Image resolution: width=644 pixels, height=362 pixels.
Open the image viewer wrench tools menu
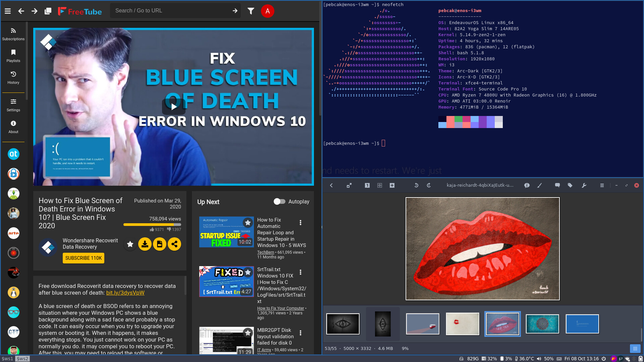(584, 185)
